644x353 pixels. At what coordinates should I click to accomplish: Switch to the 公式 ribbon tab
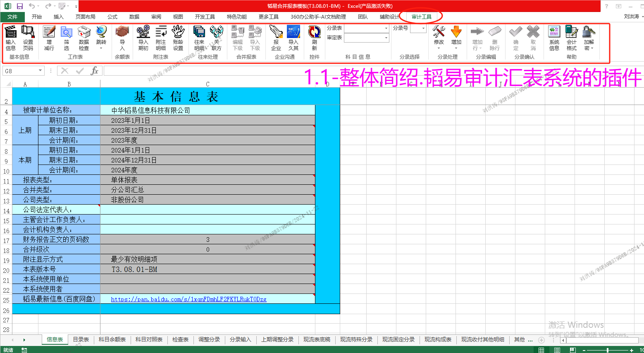click(112, 17)
